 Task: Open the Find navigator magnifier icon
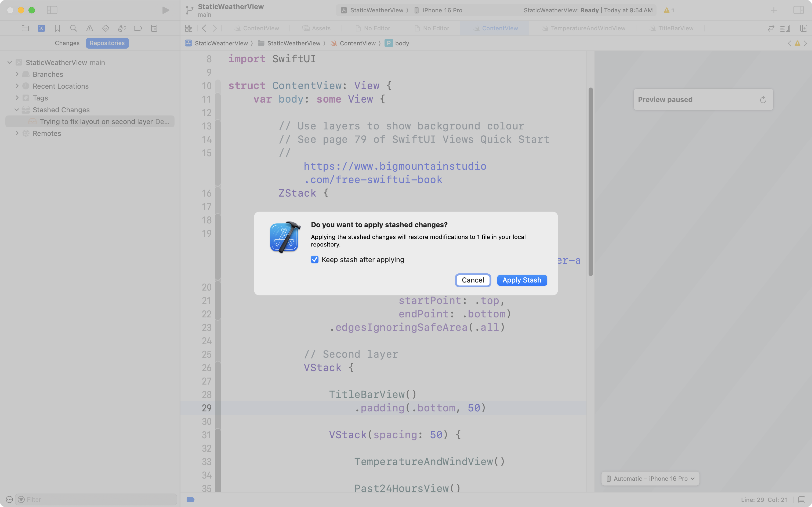coord(73,28)
